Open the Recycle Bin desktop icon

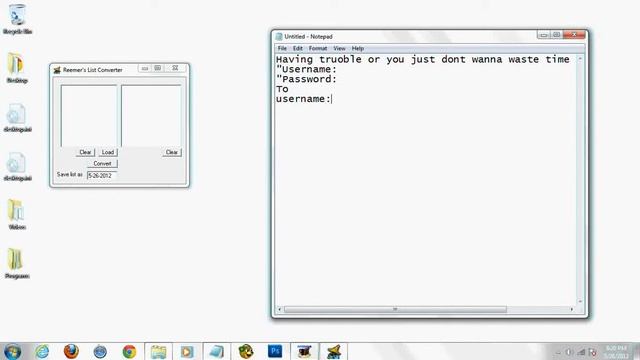click(x=17, y=19)
